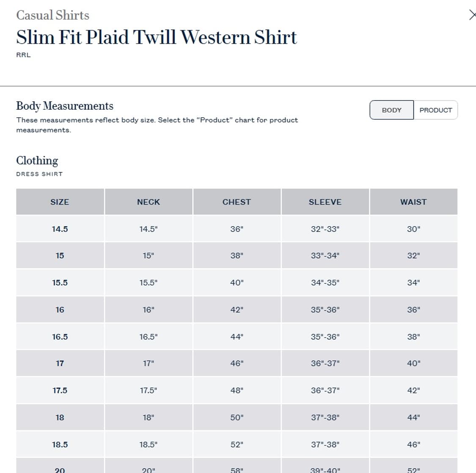476x473 pixels.
Task: Select the size 16.5 row label
Action: pyautogui.click(x=60, y=337)
